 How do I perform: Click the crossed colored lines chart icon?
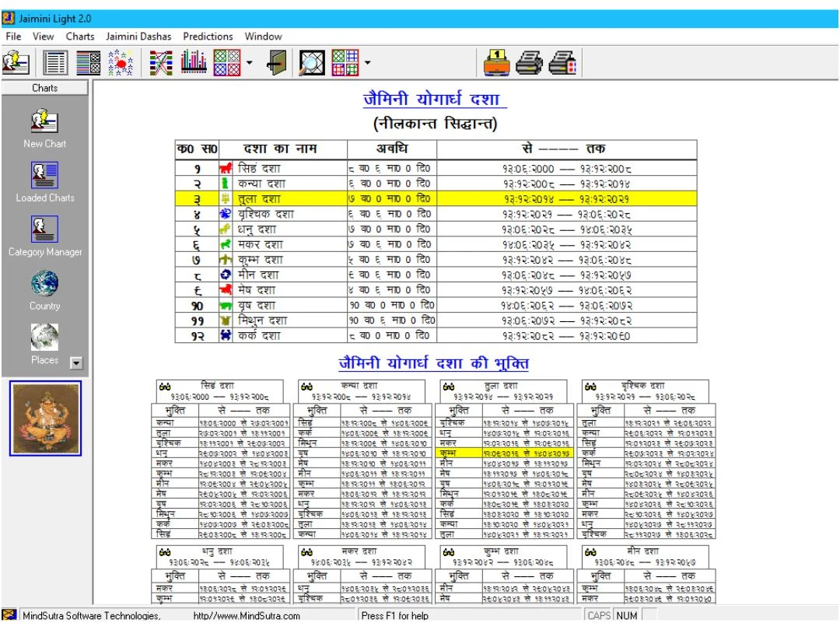161,62
